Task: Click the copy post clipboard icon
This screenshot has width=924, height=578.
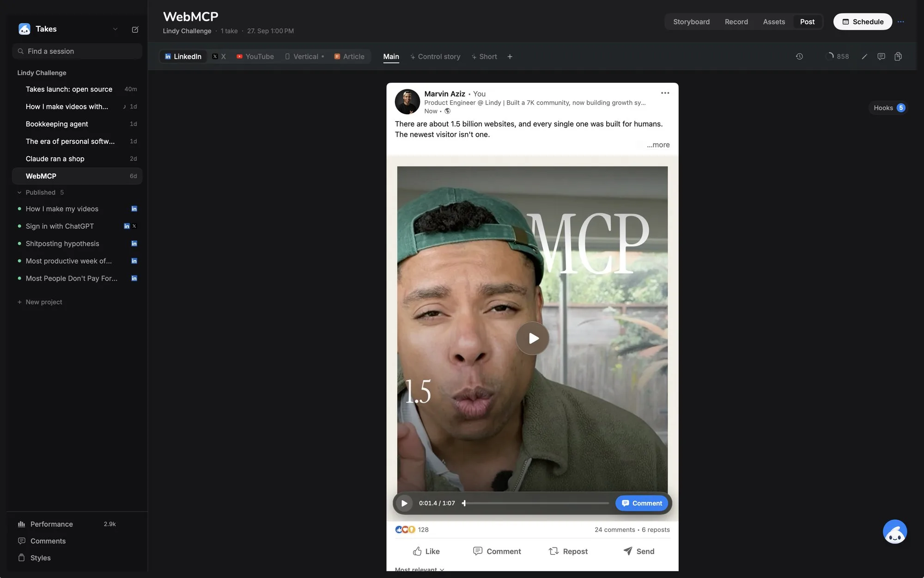Action: (898, 56)
